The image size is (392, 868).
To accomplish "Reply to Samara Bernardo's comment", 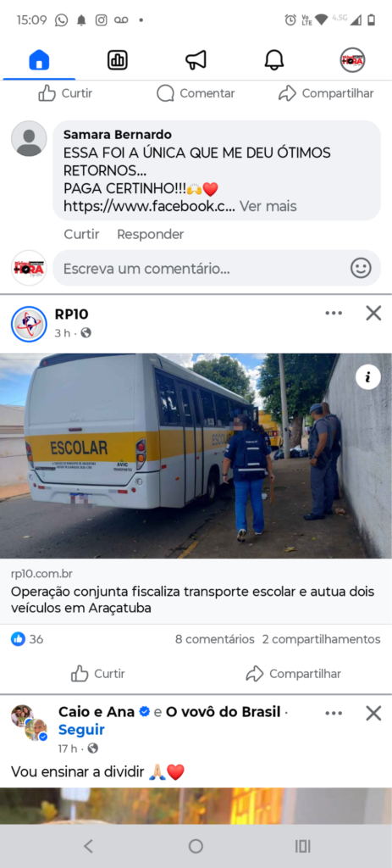I will pyautogui.click(x=151, y=234).
